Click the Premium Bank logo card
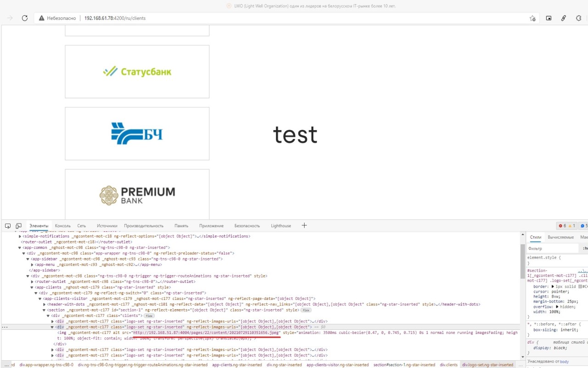 coord(137,194)
